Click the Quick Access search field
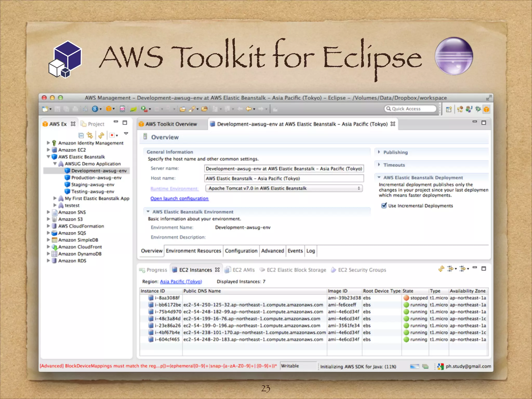The image size is (532, 399). 410,109
